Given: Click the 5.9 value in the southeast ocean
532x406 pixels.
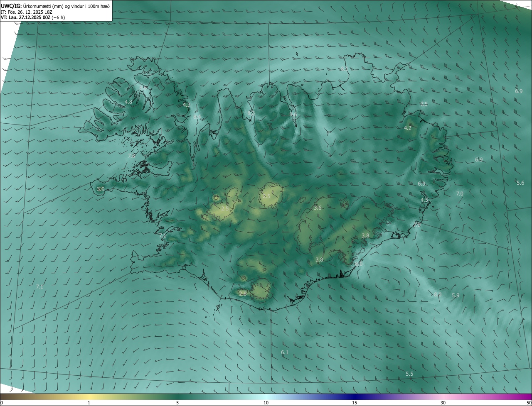Looking at the screenshot, I should coord(456,296).
